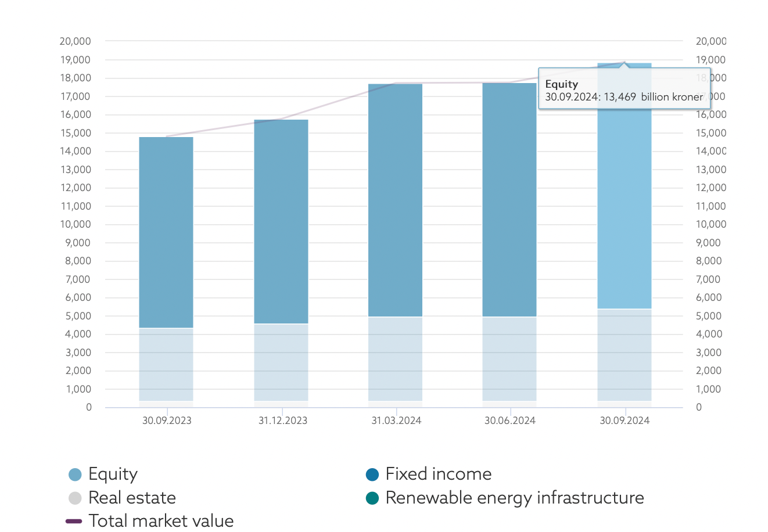Screen dimensions: 768x532
Task: Click the fixed income segment for 31.03.2024
Action: pos(396,359)
